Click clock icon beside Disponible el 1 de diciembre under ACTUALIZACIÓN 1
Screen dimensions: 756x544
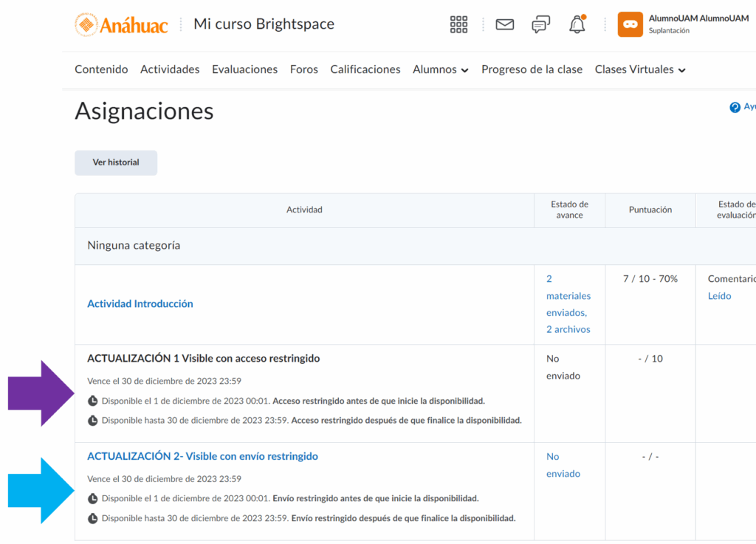[93, 402]
